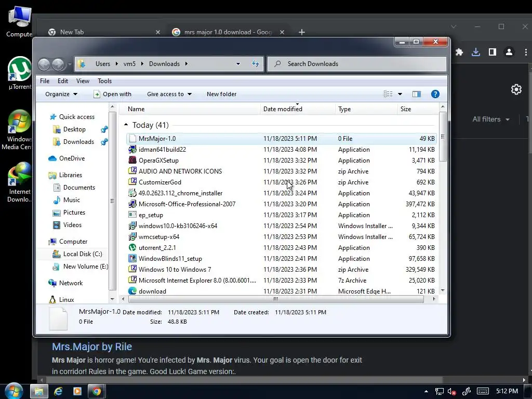
Task: Select Linux in navigation pane
Action: pos(61,299)
